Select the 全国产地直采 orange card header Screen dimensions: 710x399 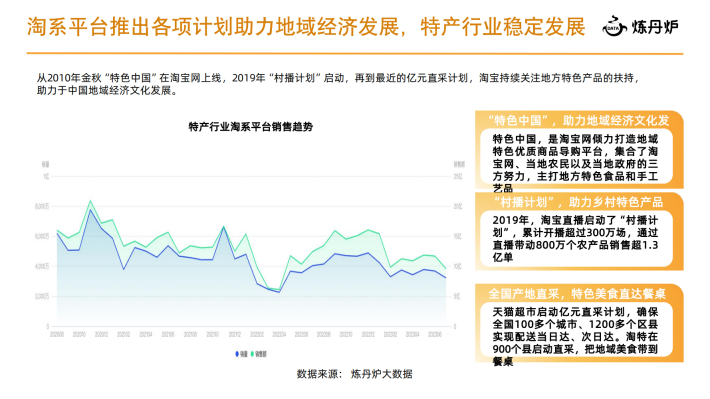click(579, 294)
